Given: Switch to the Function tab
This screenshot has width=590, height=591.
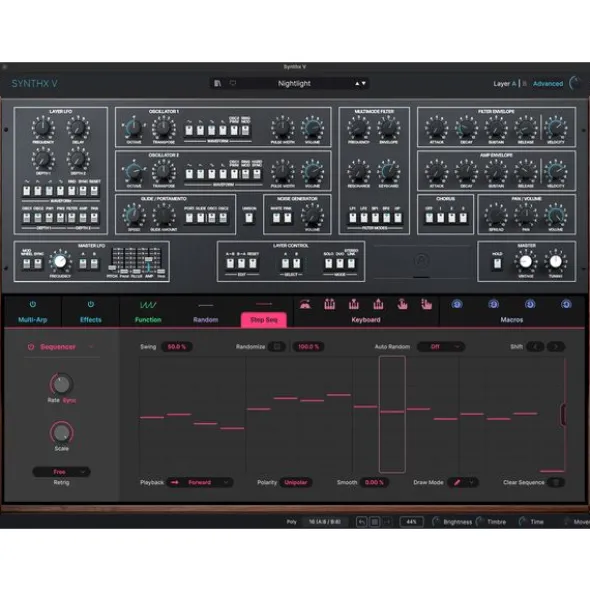Looking at the screenshot, I should coord(148,320).
